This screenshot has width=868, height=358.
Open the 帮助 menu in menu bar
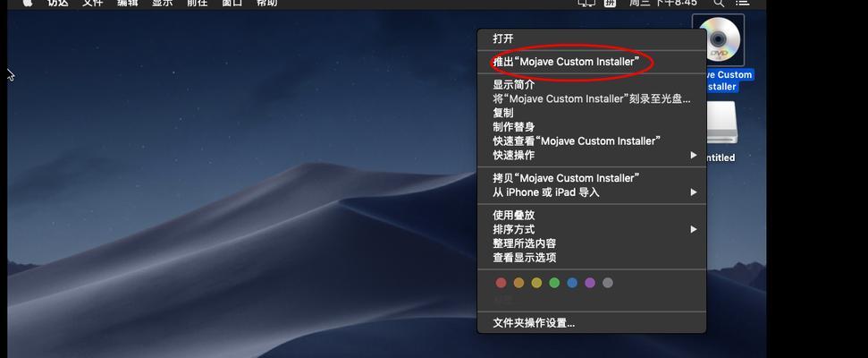click(266, 3)
